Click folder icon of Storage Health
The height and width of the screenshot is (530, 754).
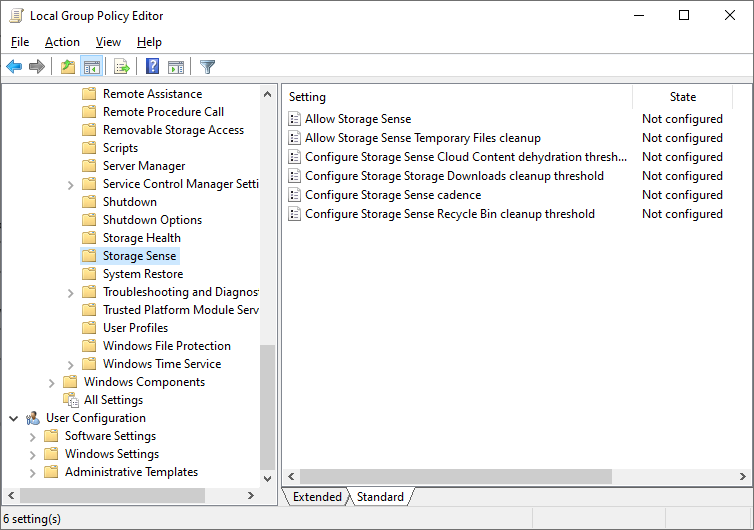(89, 238)
